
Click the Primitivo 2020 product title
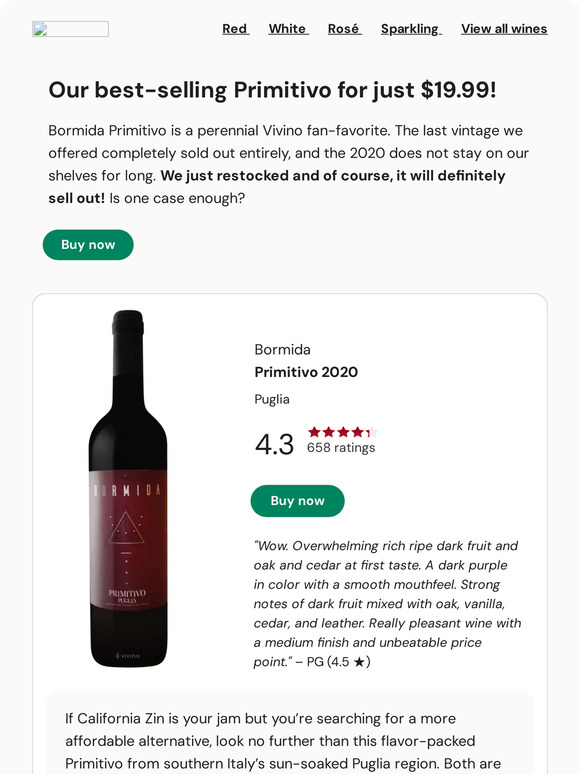pyautogui.click(x=306, y=372)
